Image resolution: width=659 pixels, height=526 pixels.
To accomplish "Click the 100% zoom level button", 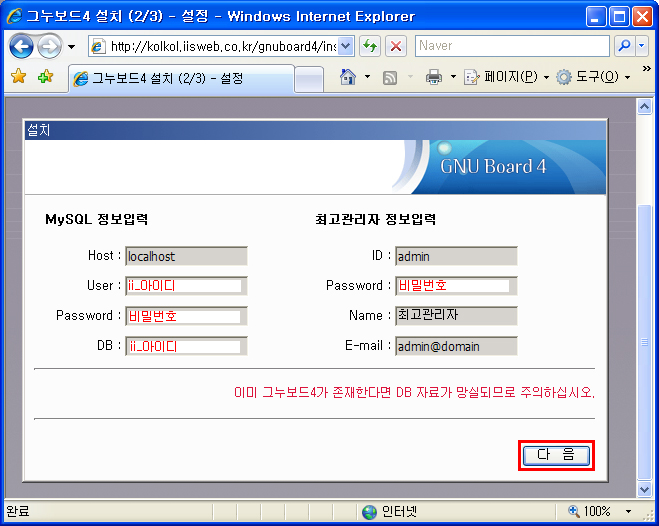I will pyautogui.click(x=590, y=511).
